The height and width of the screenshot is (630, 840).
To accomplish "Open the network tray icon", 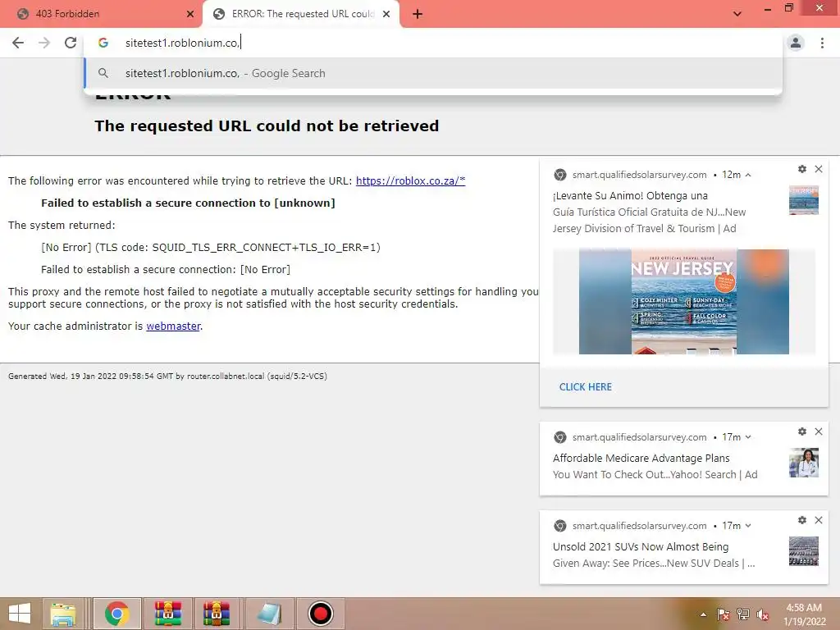I will (743, 614).
